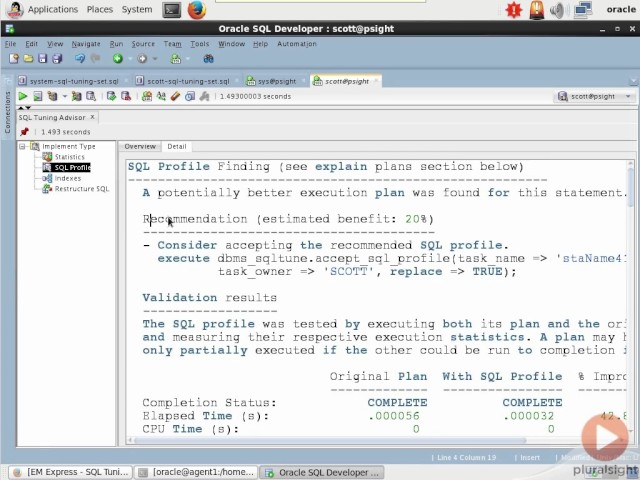
Task: Select Indexes in the tree
Action: coord(67,178)
